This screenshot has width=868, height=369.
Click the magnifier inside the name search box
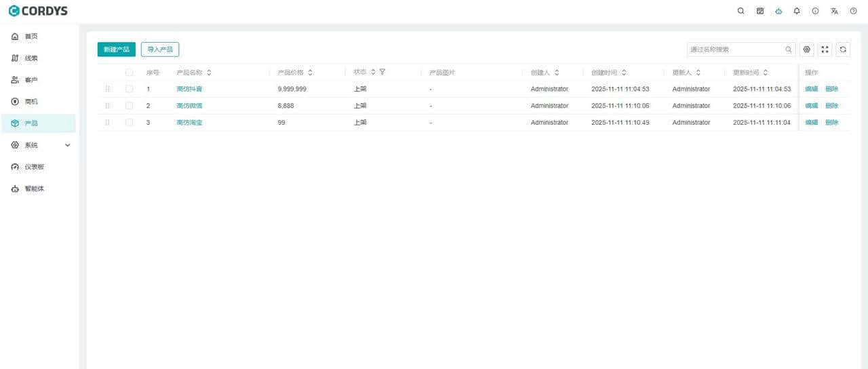789,50
